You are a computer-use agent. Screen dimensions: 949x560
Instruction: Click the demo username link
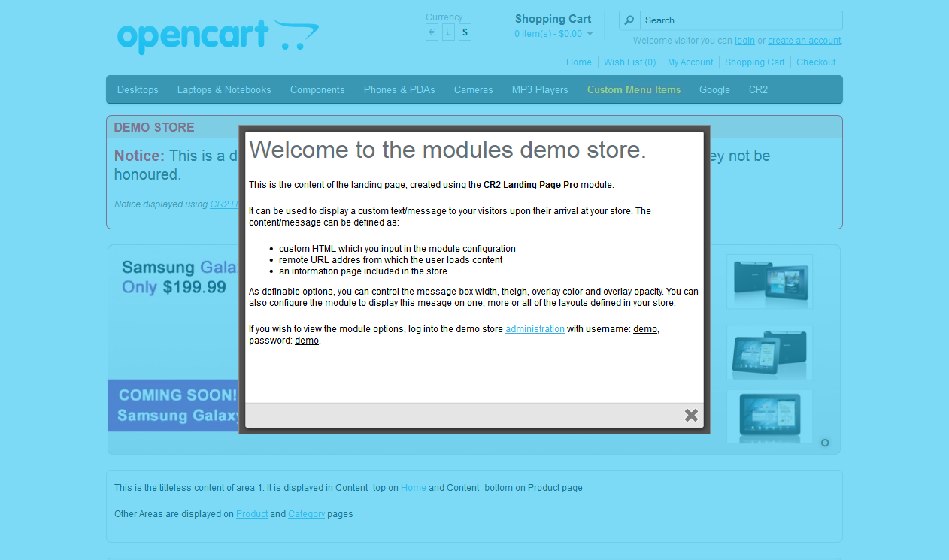point(646,329)
